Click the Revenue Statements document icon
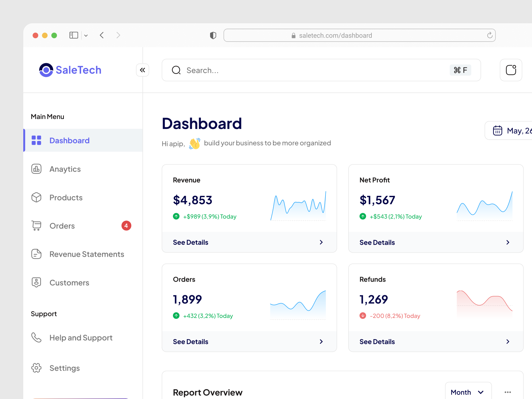 [36, 254]
